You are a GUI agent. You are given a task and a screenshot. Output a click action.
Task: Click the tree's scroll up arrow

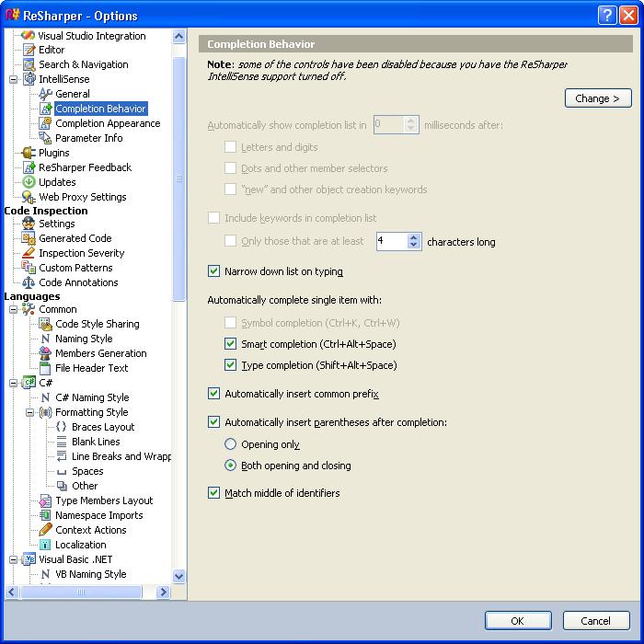pos(178,37)
